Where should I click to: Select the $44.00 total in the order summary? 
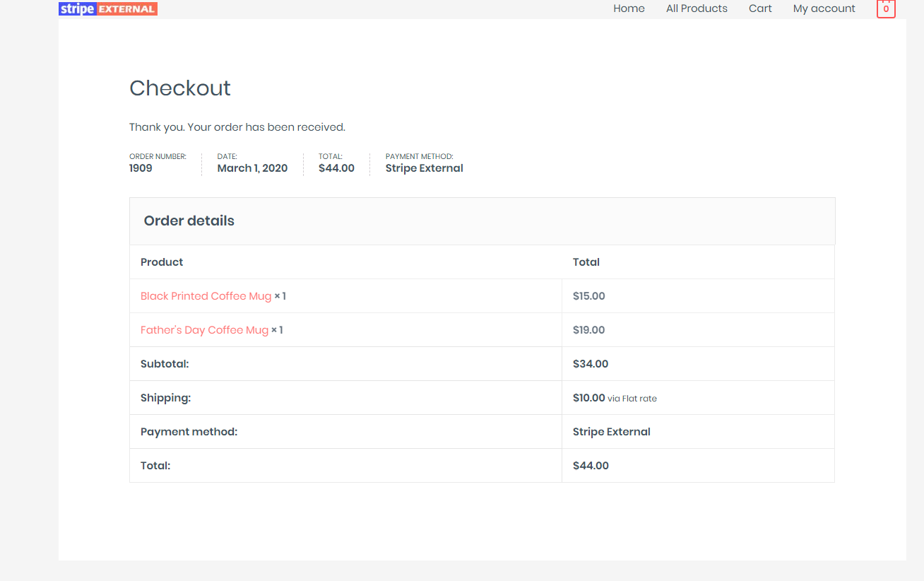coord(336,168)
